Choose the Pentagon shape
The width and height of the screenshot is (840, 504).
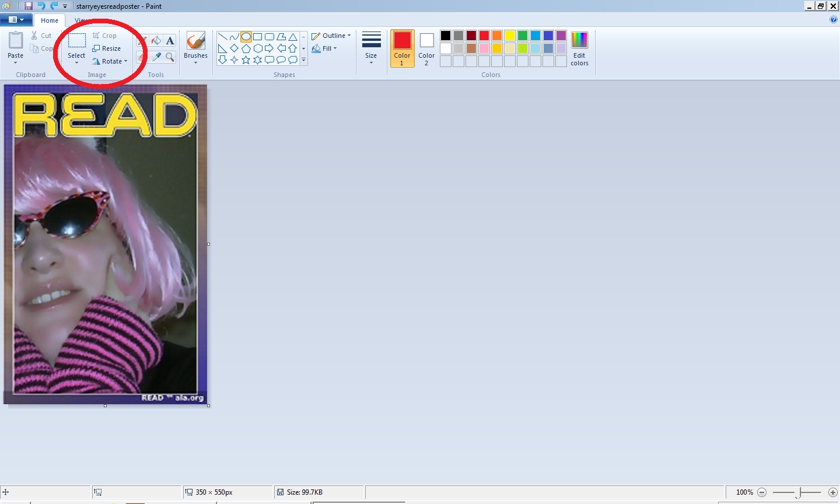click(x=246, y=48)
